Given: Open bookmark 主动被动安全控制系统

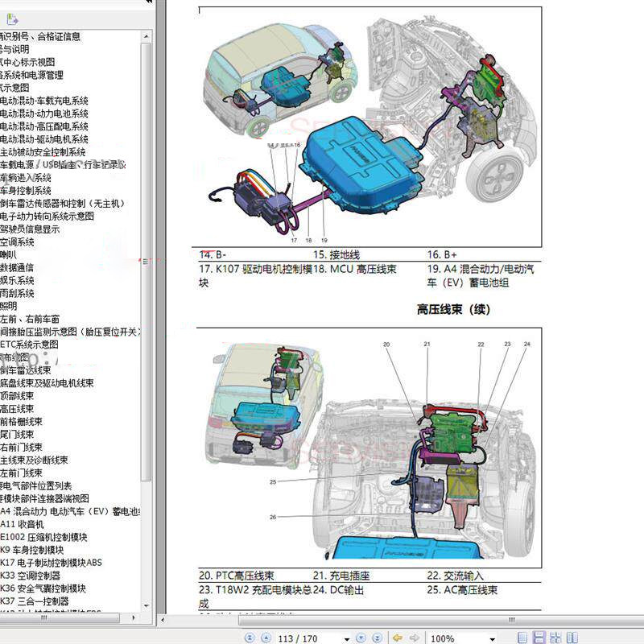Looking at the screenshot, I should [43, 152].
